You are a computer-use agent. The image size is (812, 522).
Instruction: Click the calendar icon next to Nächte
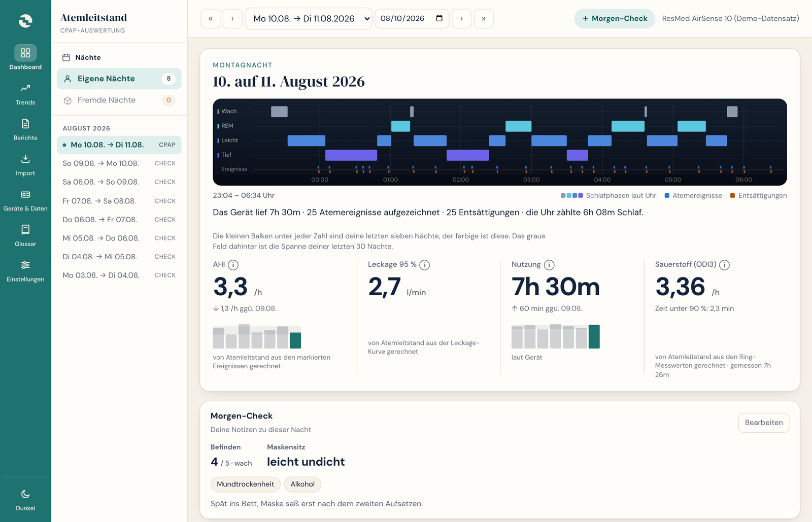[66, 57]
